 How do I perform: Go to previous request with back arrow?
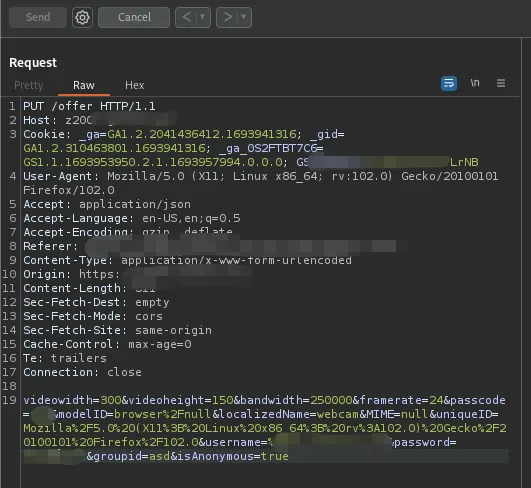click(x=187, y=17)
